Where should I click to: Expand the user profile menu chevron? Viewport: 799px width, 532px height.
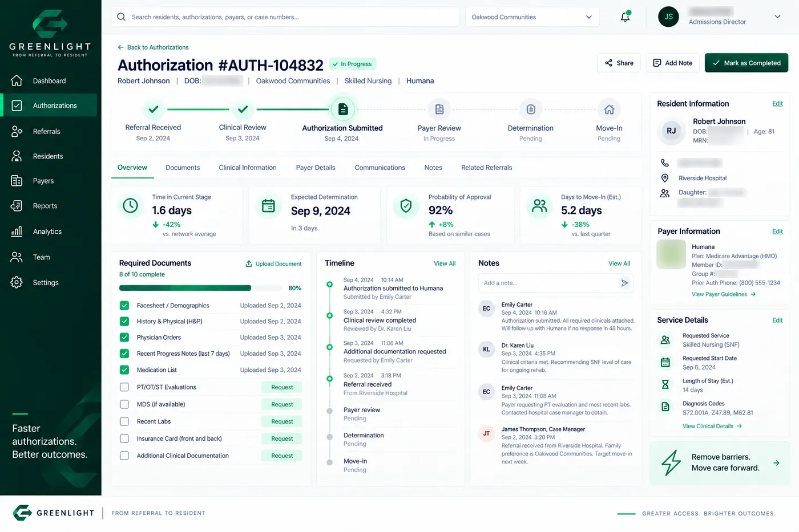[x=777, y=17]
